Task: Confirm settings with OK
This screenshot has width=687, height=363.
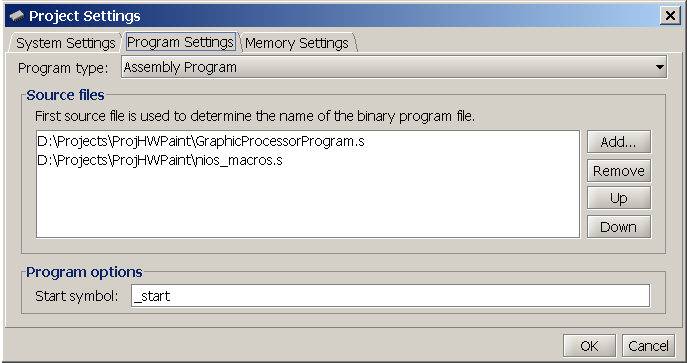Action: coord(589,346)
